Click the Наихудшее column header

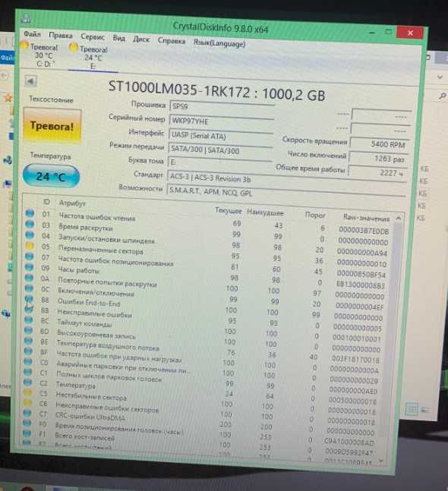265,212
